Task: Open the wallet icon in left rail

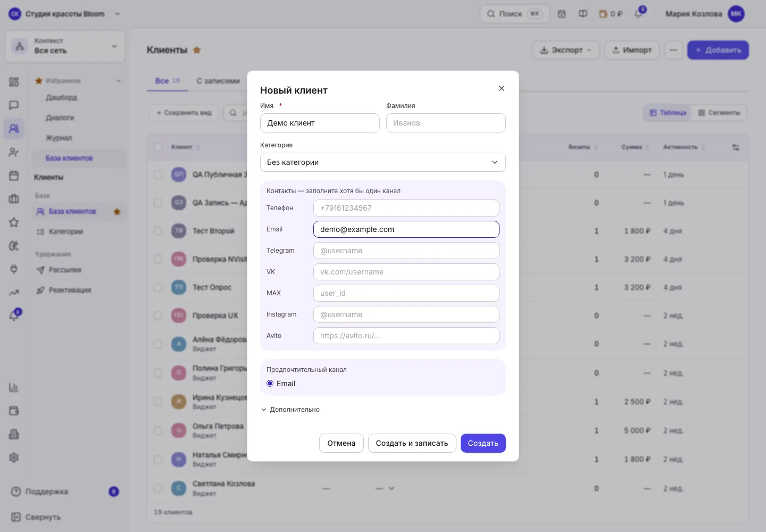Action: [14, 411]
